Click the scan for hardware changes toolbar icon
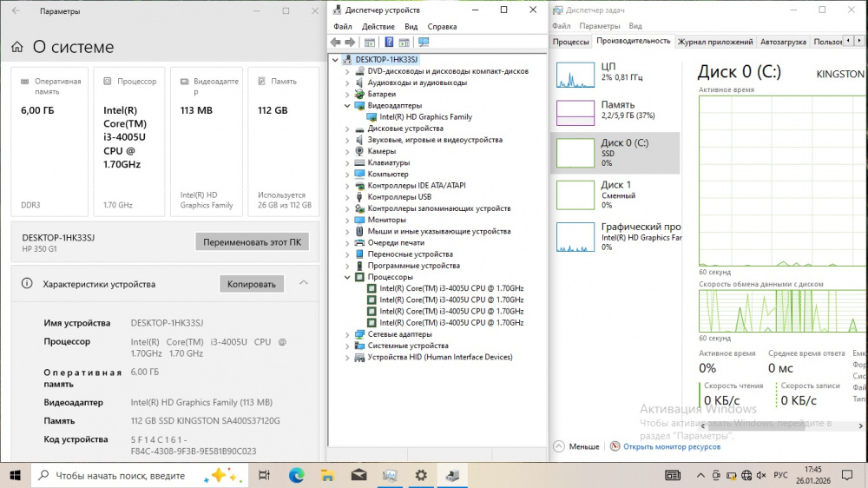The image size is (868, 488). 424,43
